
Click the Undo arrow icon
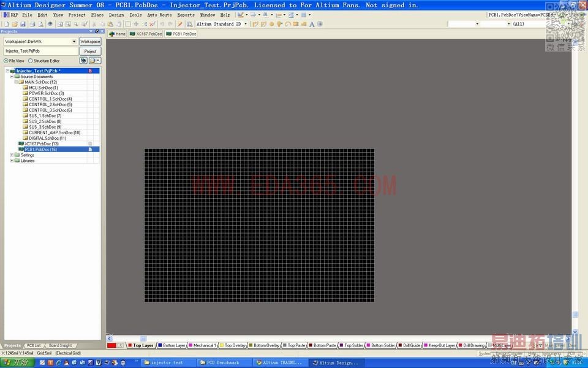click(x=162, y=24)
